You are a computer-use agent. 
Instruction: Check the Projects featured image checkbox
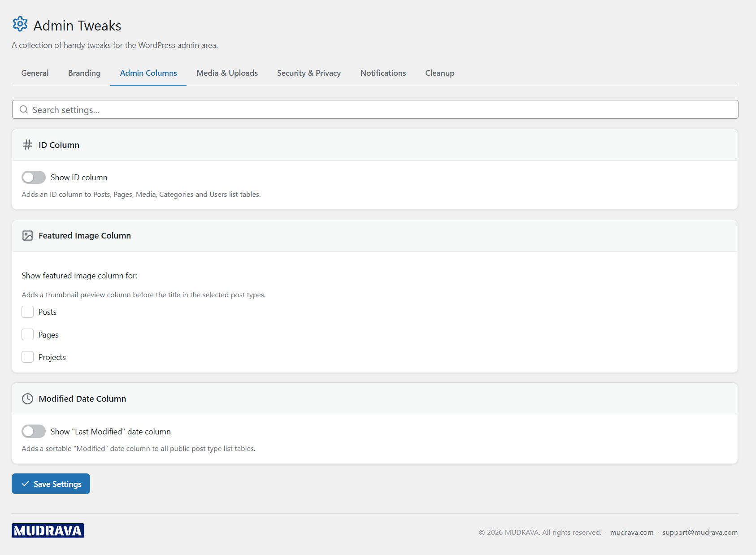(x=27, y=357)
